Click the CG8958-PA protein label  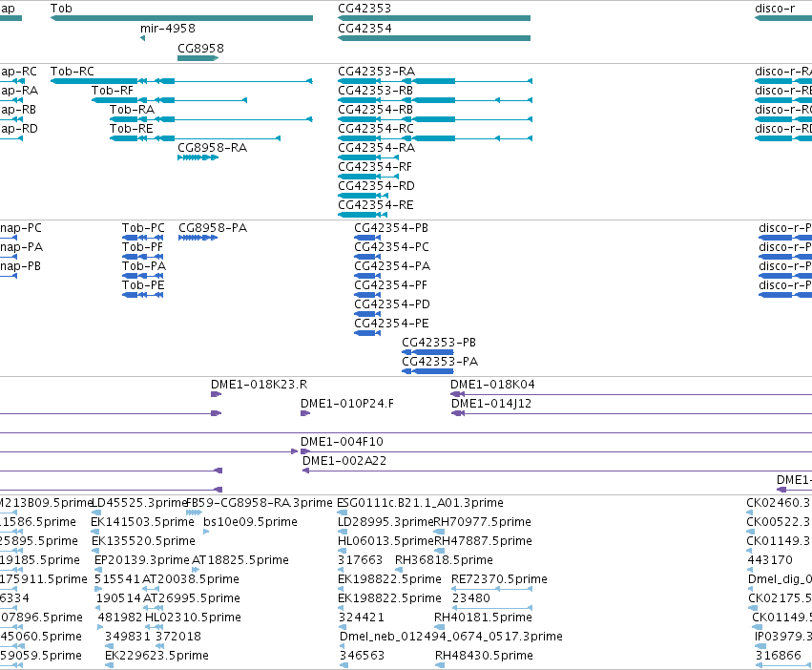pyautogui.click(x=213, y=228)
